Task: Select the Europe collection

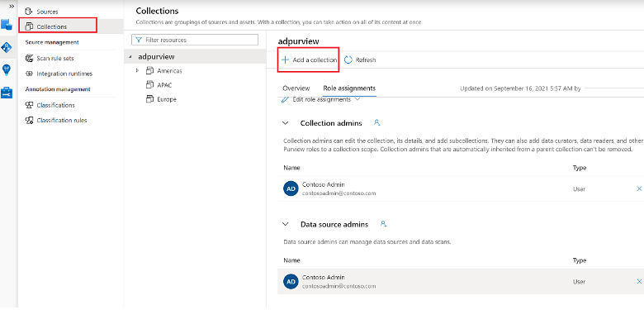Action: [x=166, y=99]
